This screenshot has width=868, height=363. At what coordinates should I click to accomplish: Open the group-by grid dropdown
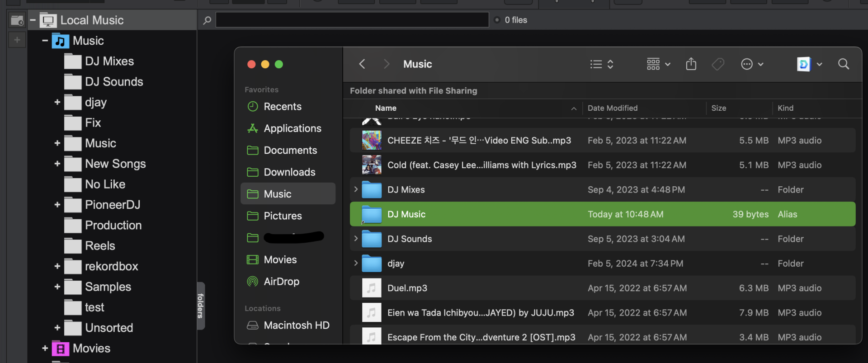coord(658,64)
